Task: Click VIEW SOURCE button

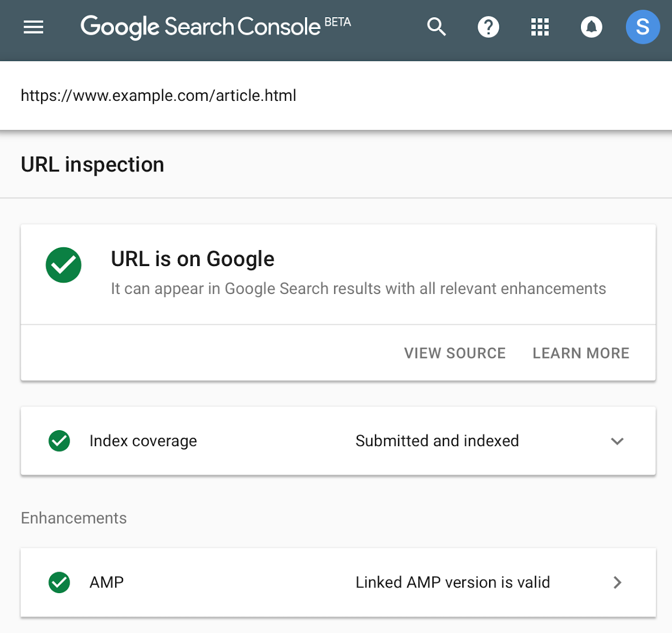Action: (455, 353)
